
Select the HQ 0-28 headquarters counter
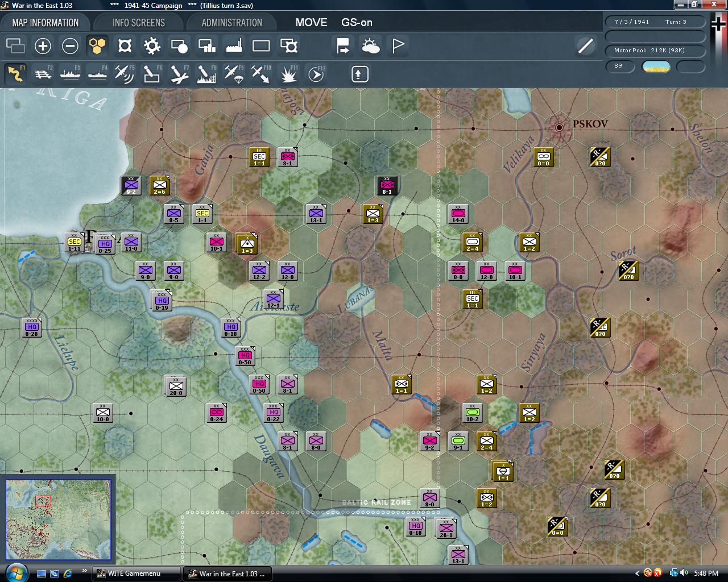coord(31,327)
